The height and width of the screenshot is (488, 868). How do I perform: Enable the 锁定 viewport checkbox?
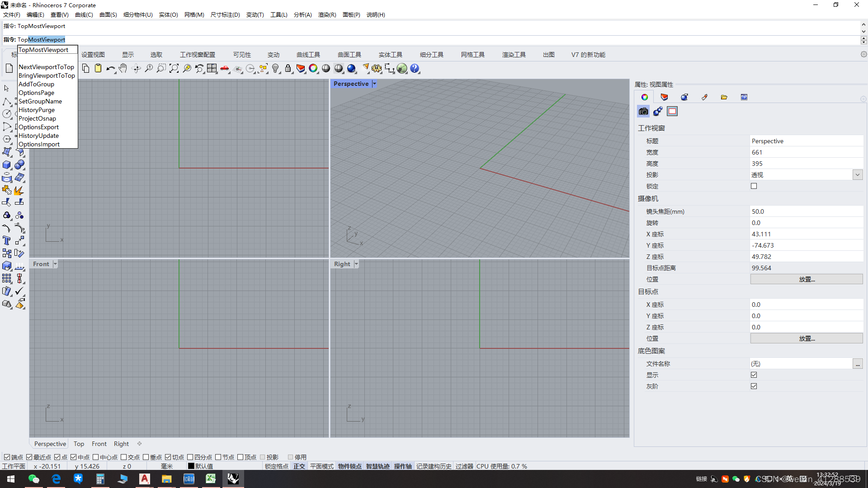click(x=754, y=186)
